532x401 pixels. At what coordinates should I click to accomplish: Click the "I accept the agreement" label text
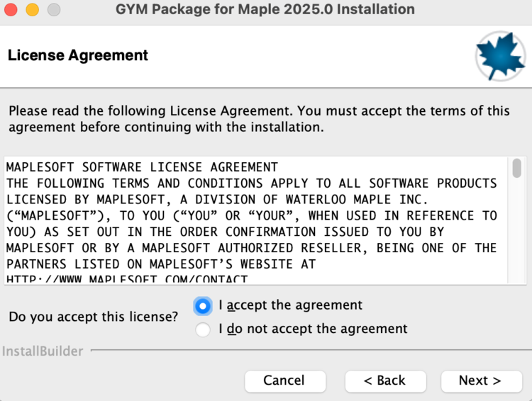click(290, 305)
